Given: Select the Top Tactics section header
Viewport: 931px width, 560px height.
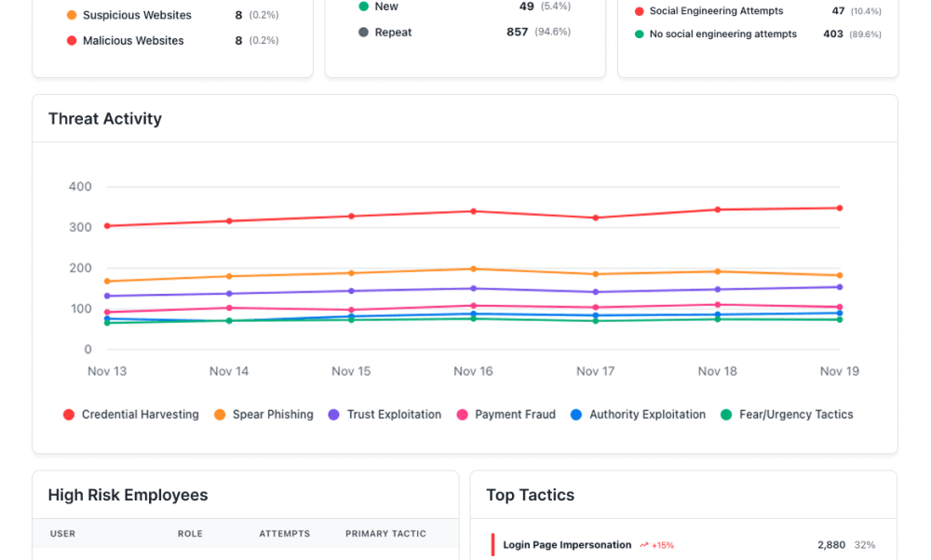Looking at the screenshot, I should coord(530,495).
